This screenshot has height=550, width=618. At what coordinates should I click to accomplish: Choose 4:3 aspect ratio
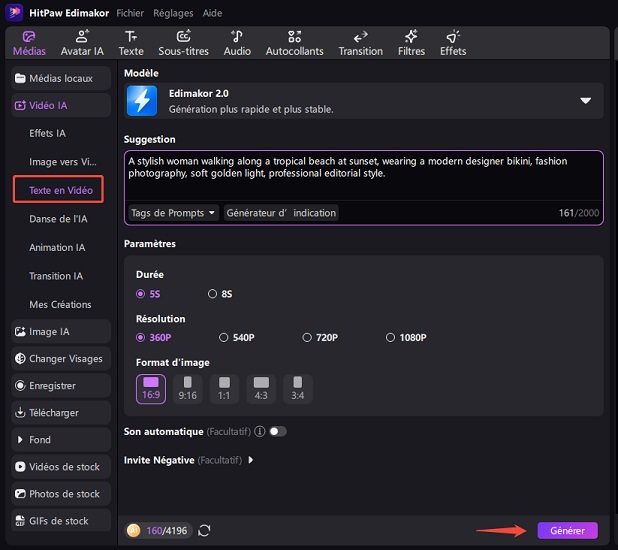click(261, 389)
